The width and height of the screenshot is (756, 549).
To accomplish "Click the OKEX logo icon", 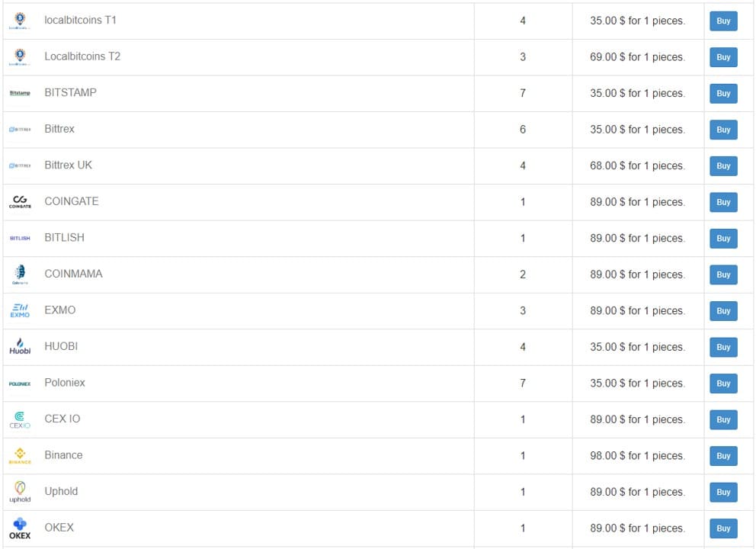I will coord(20,528).
